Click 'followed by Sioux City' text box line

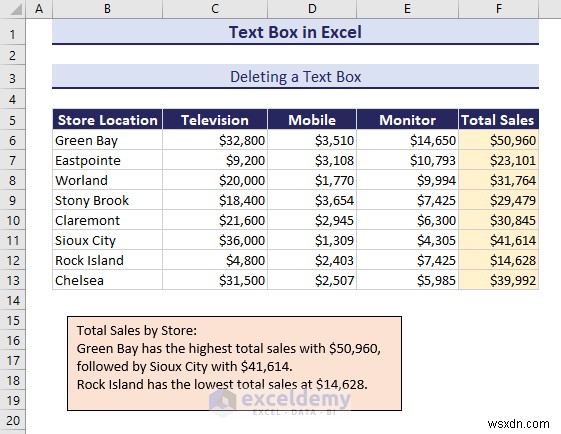click(184, 367)
